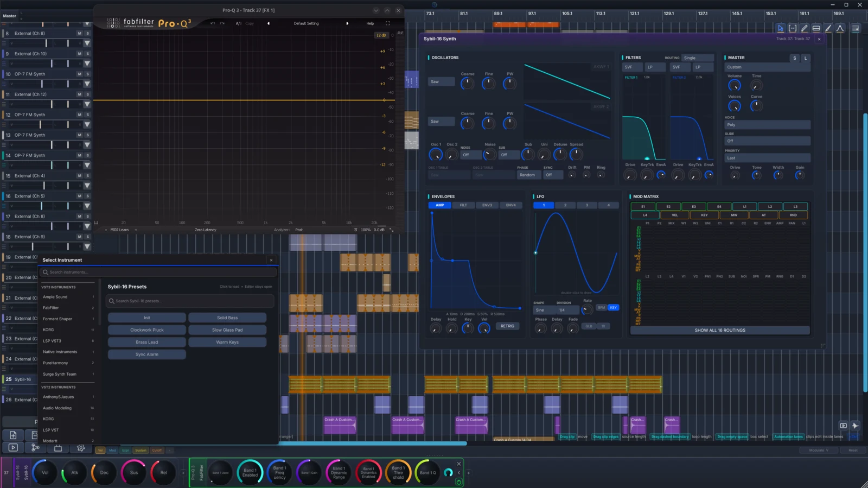Click the line segment tool icon
Image resolution: width=868 pixels, height=488 pixels.
click(x=828, y=28)
